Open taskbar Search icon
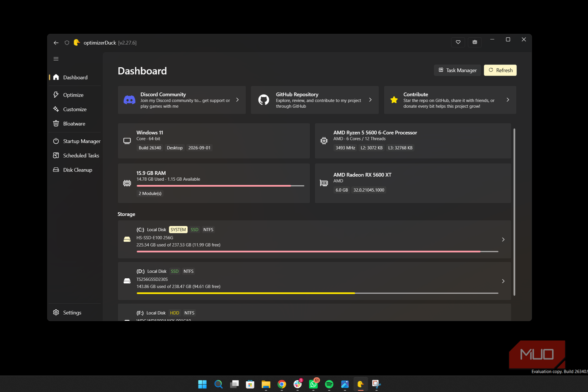 point(218,384)
